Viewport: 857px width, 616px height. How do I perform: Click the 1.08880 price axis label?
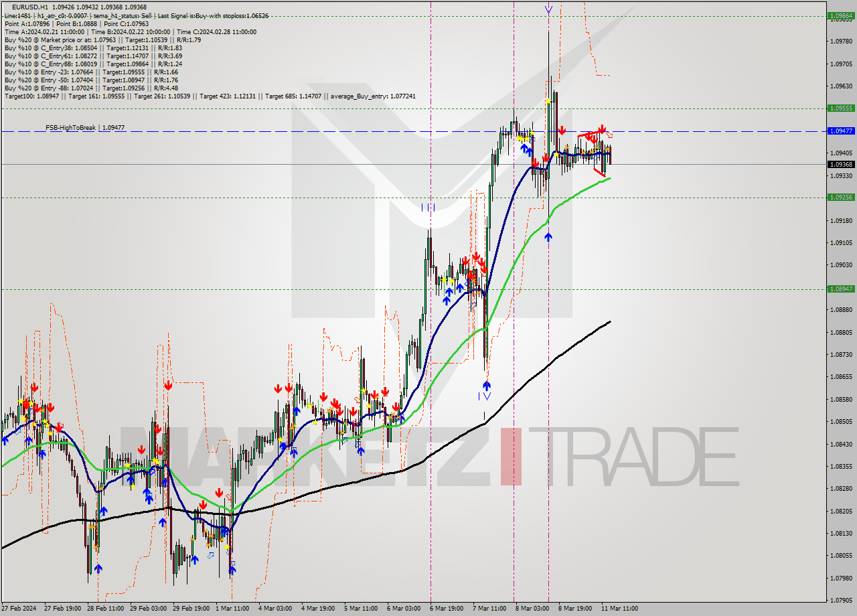[840, 310]
